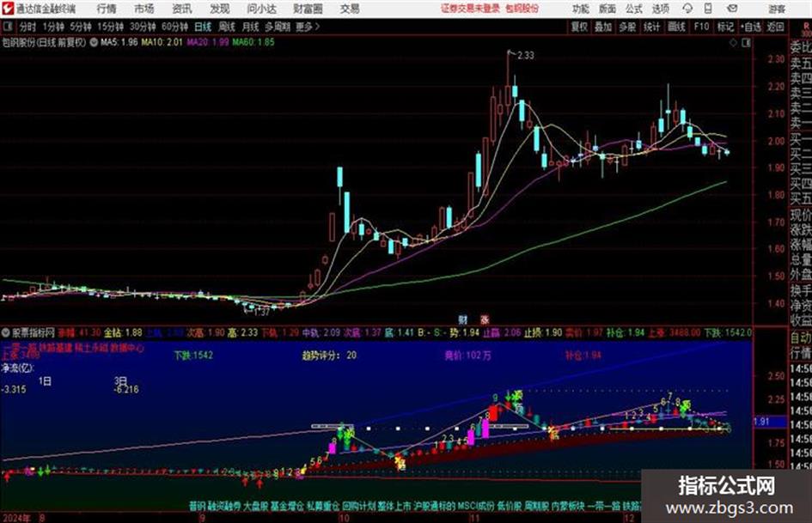Switch to 60分钟 period
This screenshot has height=523, width=812.
(x=174, y=27)
